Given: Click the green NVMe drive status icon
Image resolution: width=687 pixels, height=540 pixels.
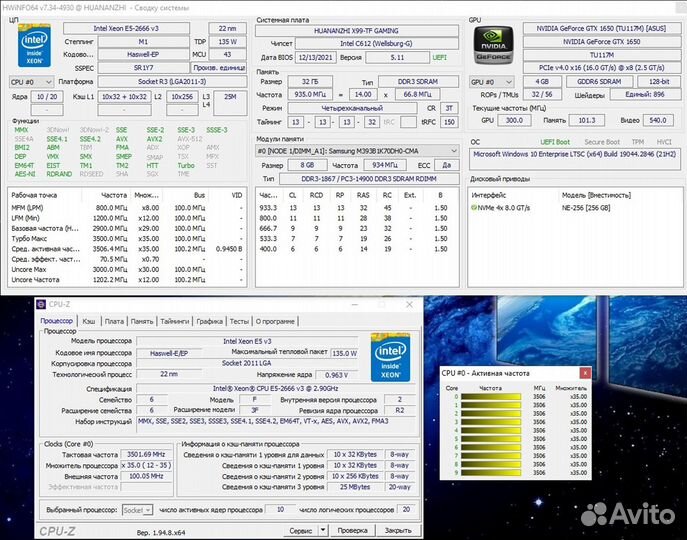Looking at the screenshot, I should tap(474, 207).
